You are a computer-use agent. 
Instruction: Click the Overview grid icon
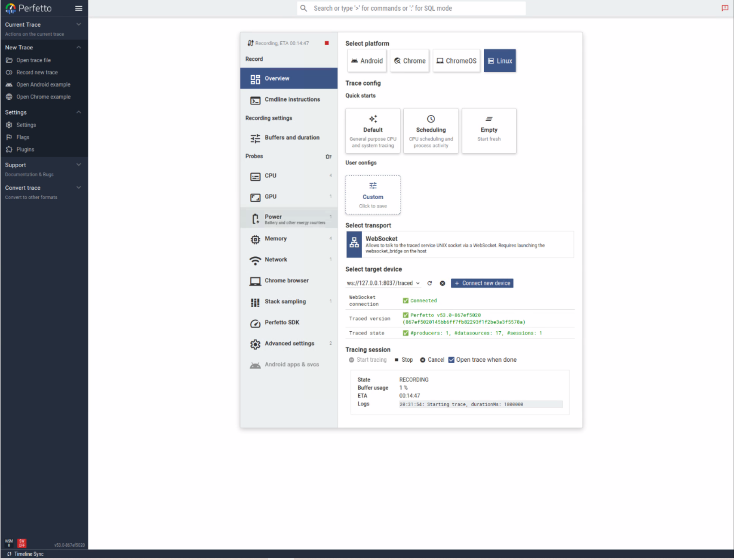255,79
